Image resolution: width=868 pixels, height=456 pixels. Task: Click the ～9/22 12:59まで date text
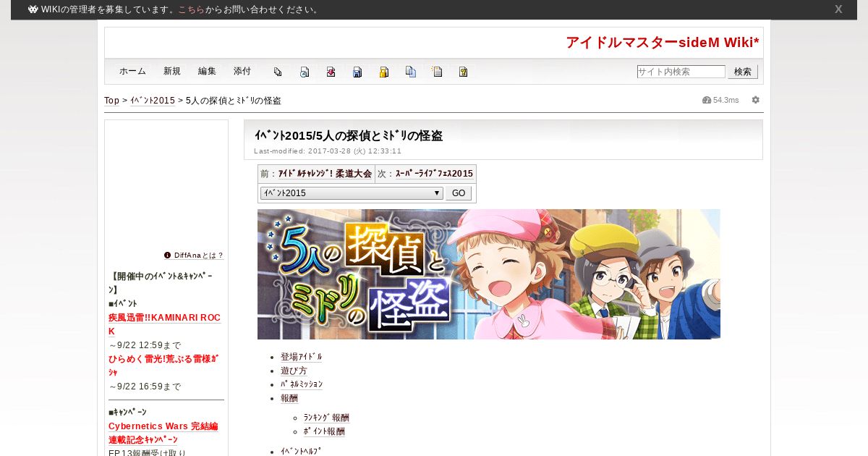[x=145, y=345]
